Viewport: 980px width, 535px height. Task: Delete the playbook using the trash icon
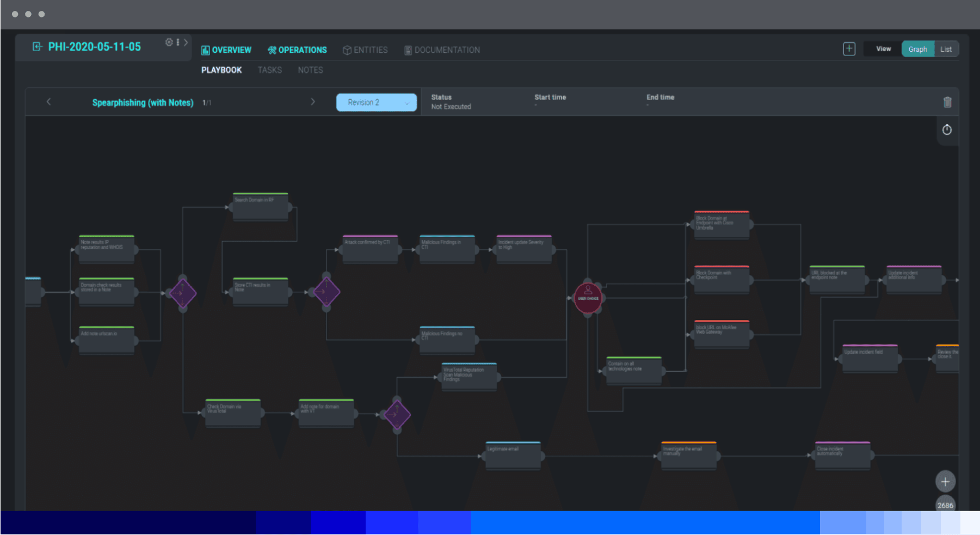click(x=947, y=102)
